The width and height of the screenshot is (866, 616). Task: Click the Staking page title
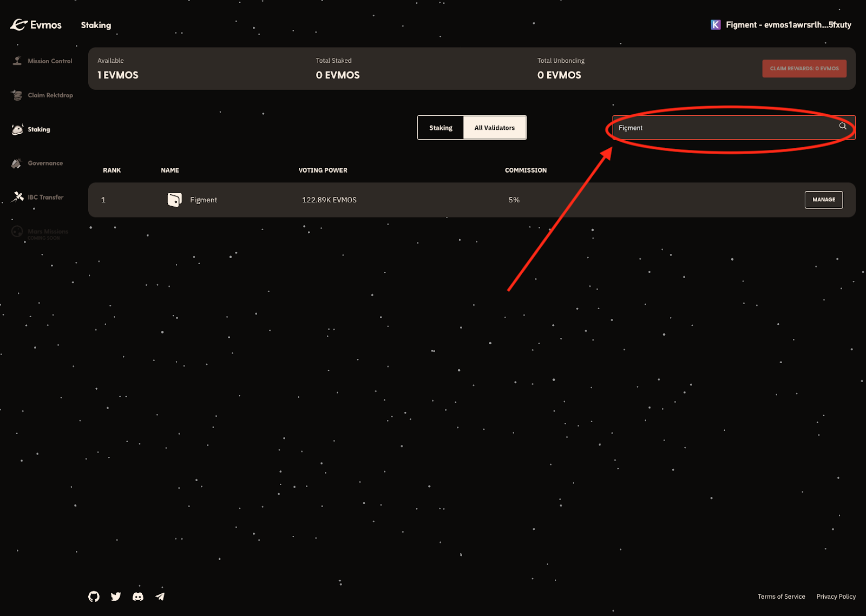point(96,25)
